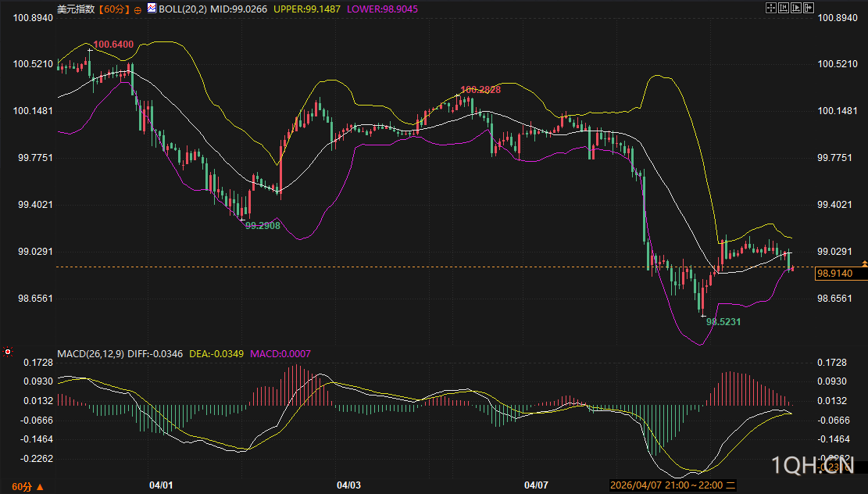Click the exit arrow icon in chart toolbar
Image resolution: width=868 pixels, height=494 pixels.
pyautogui.click(x=808, y=8)
